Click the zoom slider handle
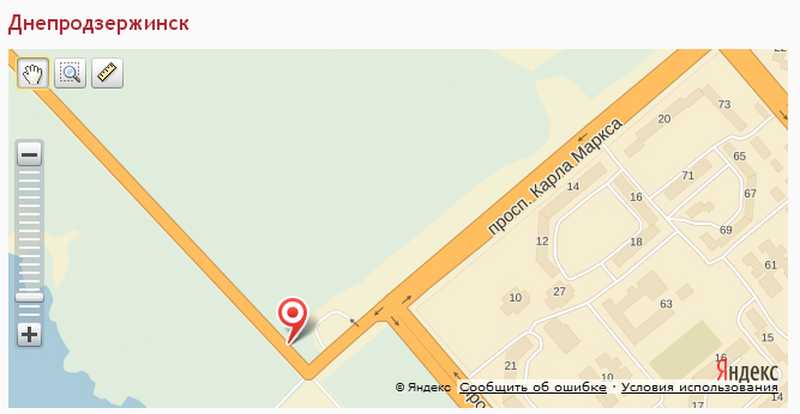Image resolution: width=800 pixels, height=414 pixels. pos(30,297)
